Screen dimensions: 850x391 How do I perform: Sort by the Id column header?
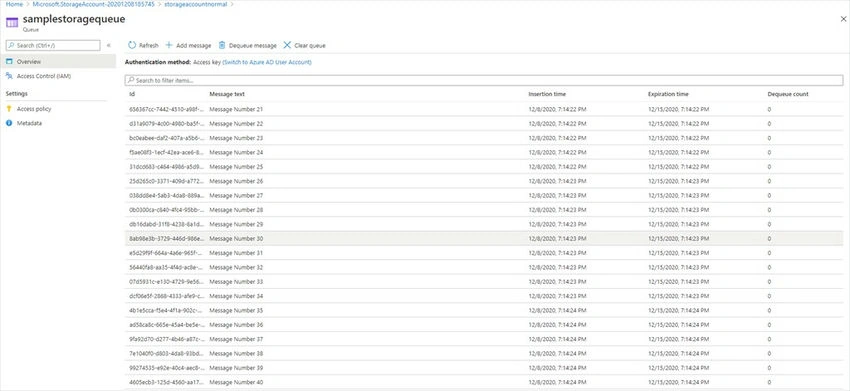[x=132, y=94]
